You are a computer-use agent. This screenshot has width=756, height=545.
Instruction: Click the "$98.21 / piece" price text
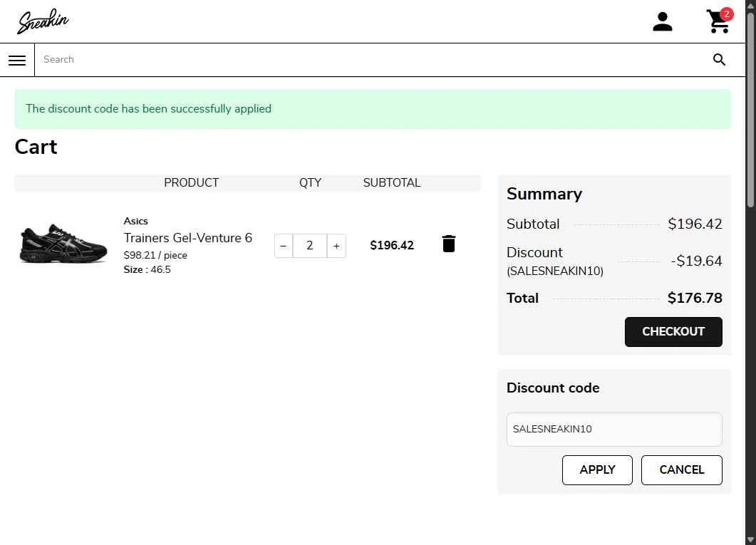(x=155, y=255)
